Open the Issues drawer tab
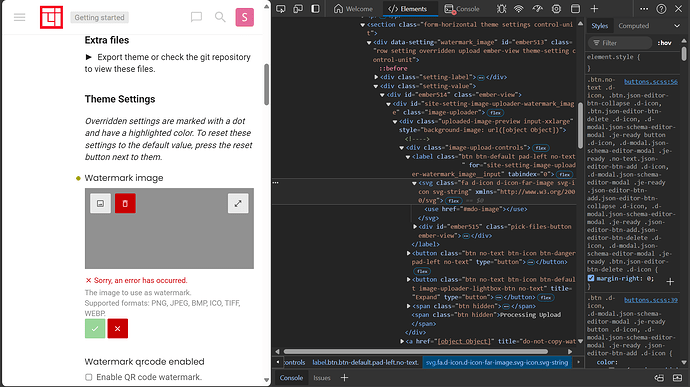This screenshot has height=387, width=690. pyautogui.click(x=322, y=378)
